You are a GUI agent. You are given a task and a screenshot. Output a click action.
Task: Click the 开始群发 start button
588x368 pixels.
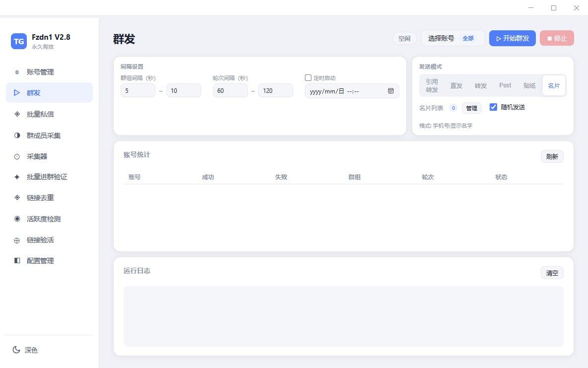coord(512,38)
